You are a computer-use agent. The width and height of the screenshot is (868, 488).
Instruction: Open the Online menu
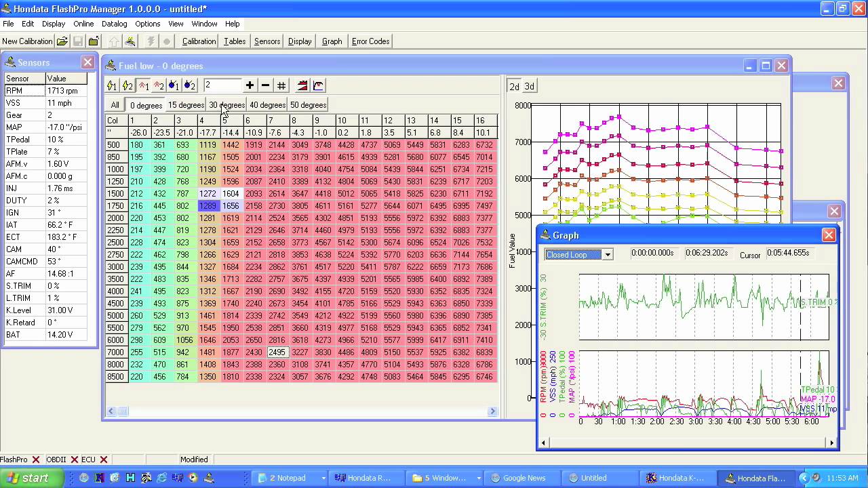point(83,24)
